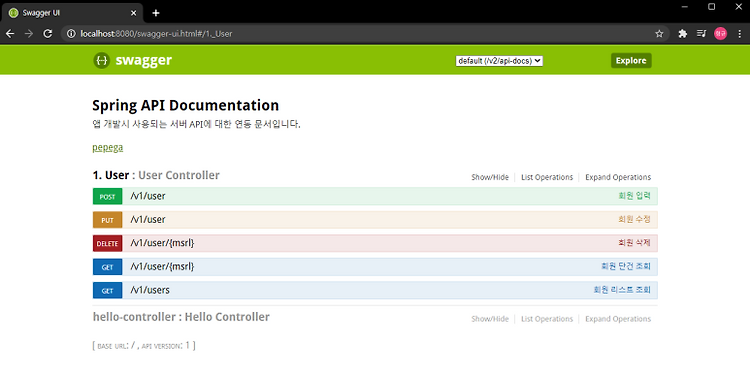This screenshot has height=372, width=750.
Task: Click List Operations for User Controller
Action: (547, 177)
